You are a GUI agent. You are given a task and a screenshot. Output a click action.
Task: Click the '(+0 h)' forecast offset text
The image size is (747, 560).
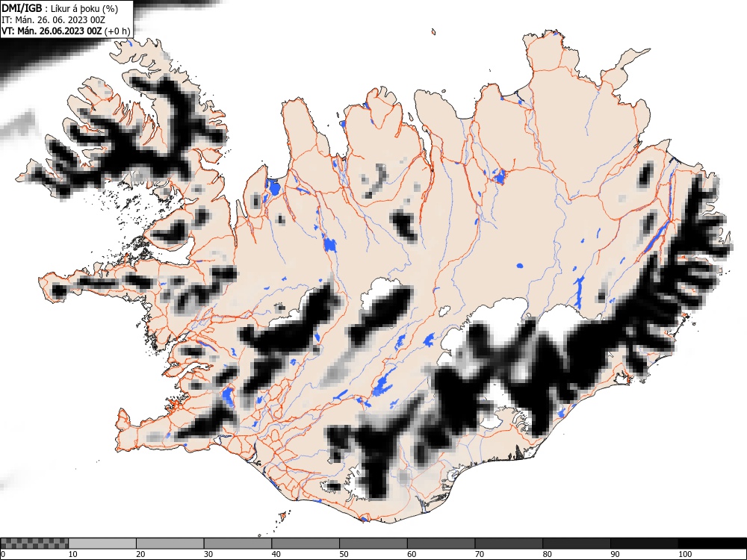click(x=117, y=31)
